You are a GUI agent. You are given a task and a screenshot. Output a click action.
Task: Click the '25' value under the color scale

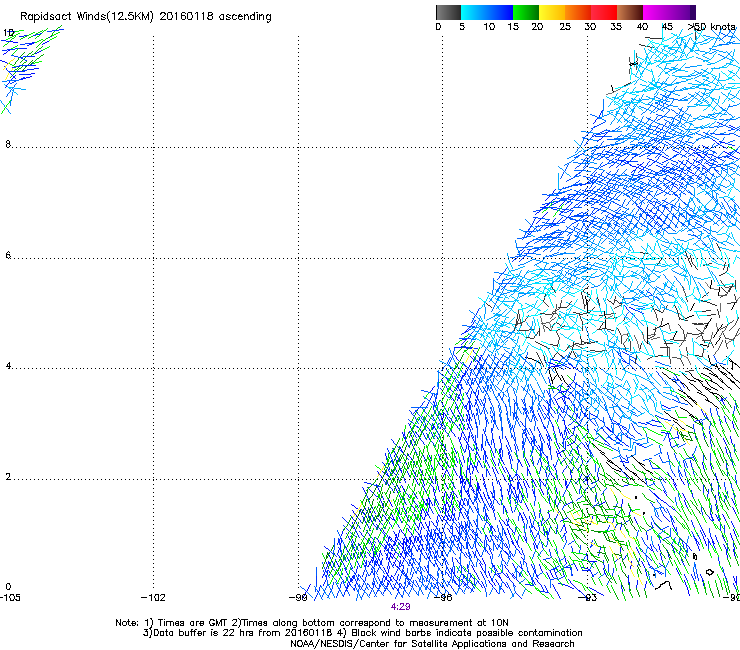pos(565,27)
